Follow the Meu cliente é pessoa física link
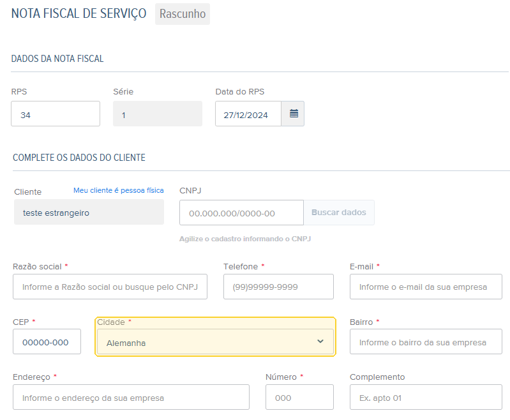Viewport: 510px width, 420px height. 118,190
